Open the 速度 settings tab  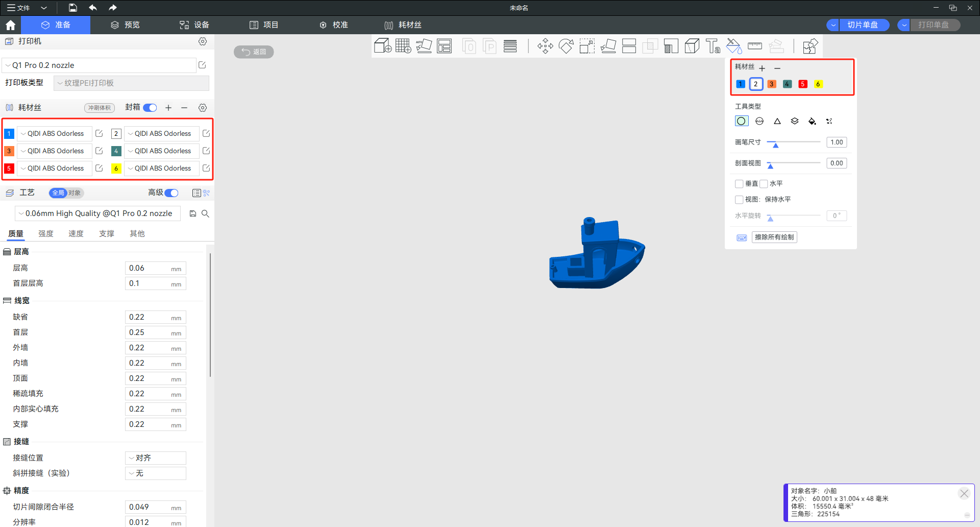pyautogui.click(x=76, y=233)
